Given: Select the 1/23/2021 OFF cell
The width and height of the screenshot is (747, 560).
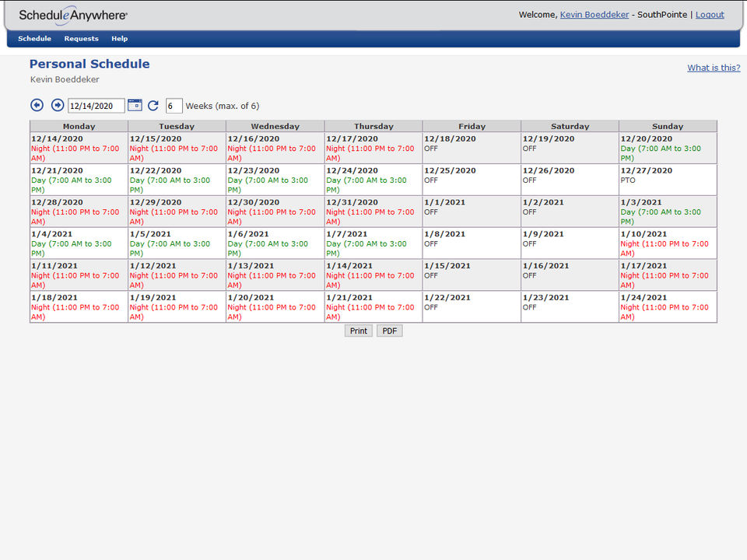Looking at the screenshot, I should click(570, 306).
